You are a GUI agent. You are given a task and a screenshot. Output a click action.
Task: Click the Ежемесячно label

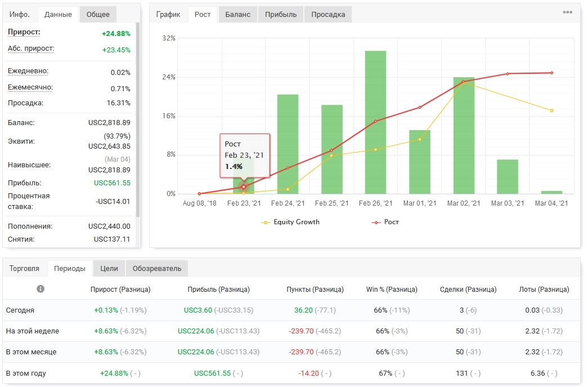pos(30,87)
